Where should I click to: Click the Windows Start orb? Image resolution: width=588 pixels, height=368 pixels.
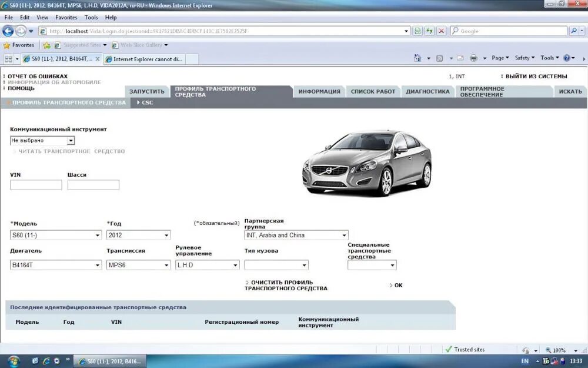(13, 361)
